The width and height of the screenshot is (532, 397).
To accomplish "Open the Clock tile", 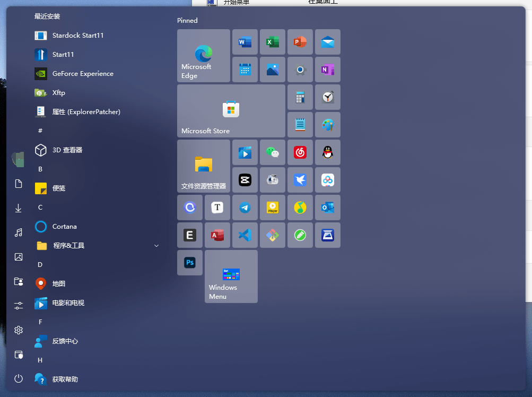I will 328,98.
